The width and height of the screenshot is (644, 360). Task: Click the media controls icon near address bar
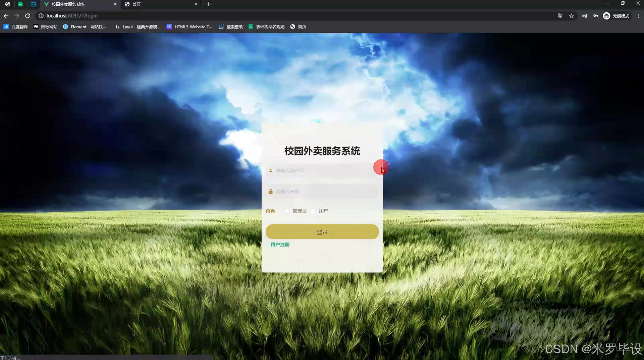[x=585, y=16]
